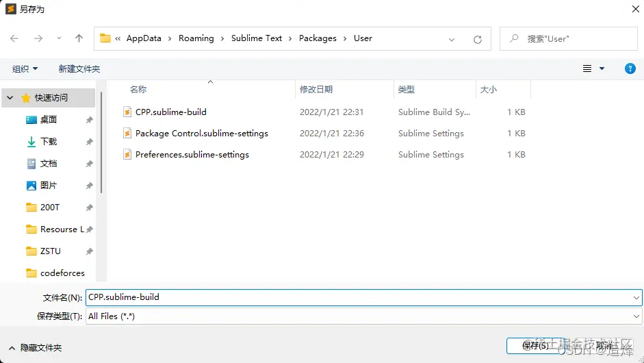Open the help question mark icon

(x=630, y=68)
